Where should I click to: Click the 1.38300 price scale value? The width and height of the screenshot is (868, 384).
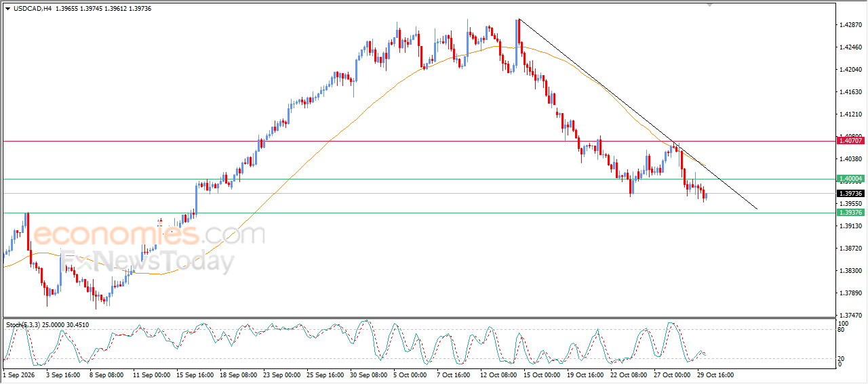(x=850, y=271)
